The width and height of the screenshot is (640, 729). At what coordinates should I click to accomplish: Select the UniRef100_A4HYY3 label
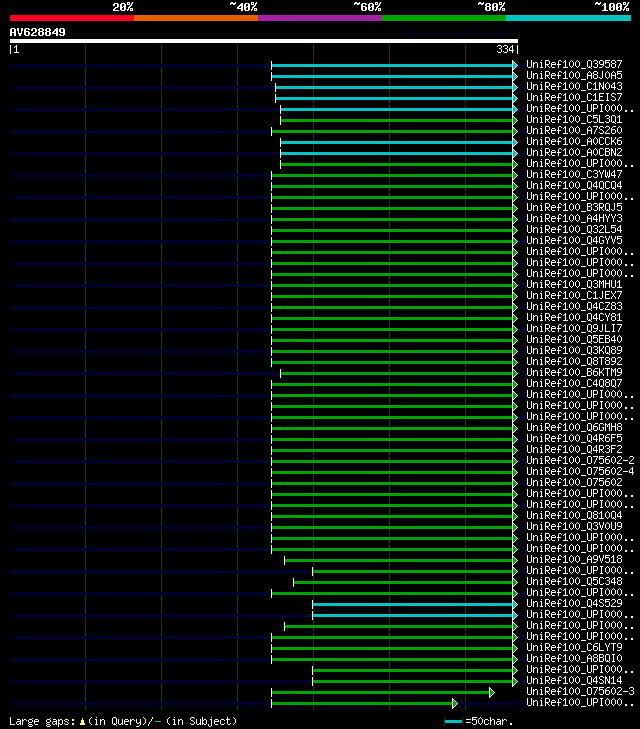tap(574, 219)
